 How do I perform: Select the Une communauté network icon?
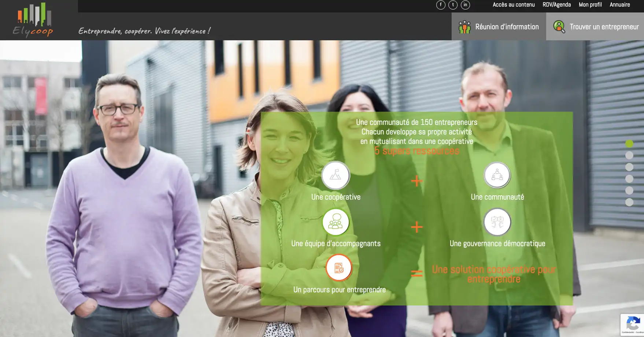[497, 175]
